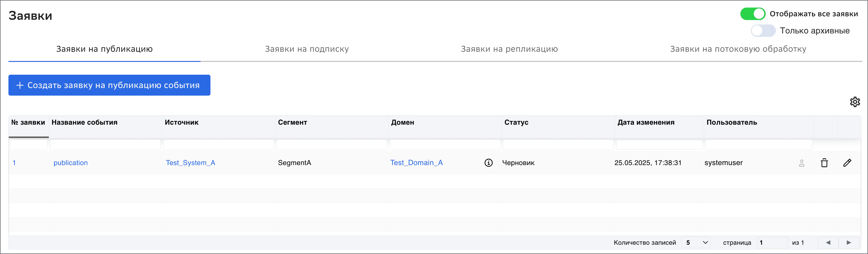Focus filter field under 'Статус'
Viewport: 868px width, 254px height.
click(x=558, y=145)
